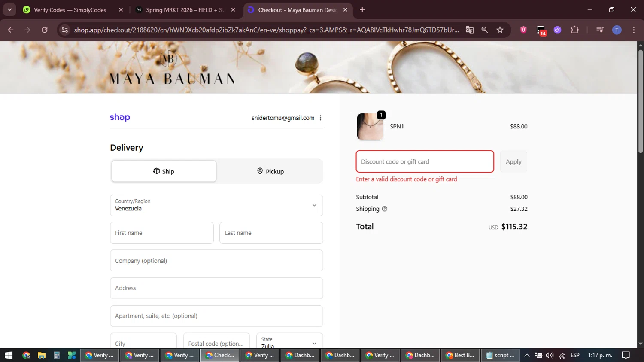
Task: View site information for shop.app
Action: 65,30
